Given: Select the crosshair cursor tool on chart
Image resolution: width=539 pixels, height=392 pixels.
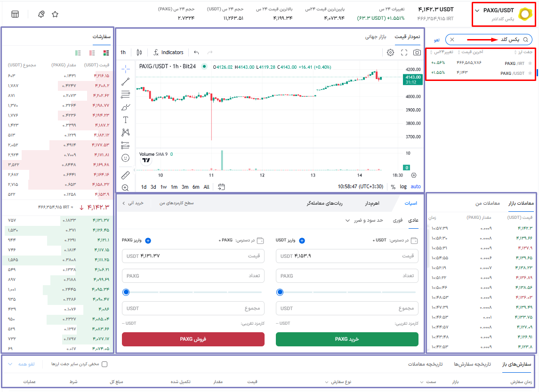Looking at the screenshot, I should pyautogui.click(x=126, y=69).
